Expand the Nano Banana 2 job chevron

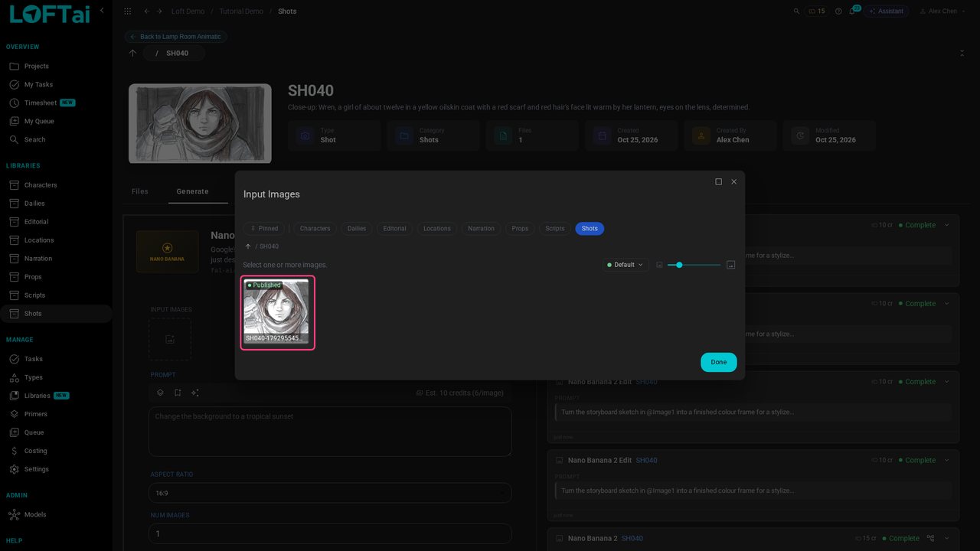pos(946,538)
